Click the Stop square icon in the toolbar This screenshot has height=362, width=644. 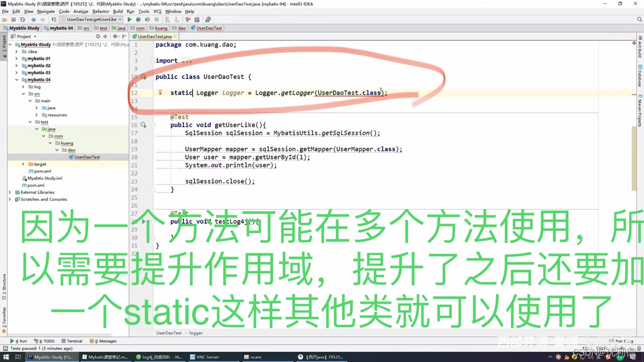[x=156, y=20]
